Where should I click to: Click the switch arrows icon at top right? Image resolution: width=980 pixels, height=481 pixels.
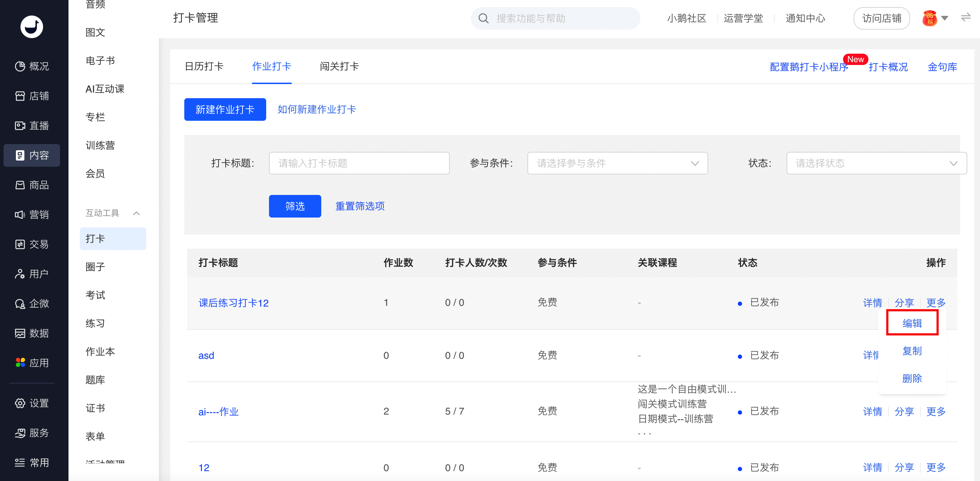(x=966, y=18)
